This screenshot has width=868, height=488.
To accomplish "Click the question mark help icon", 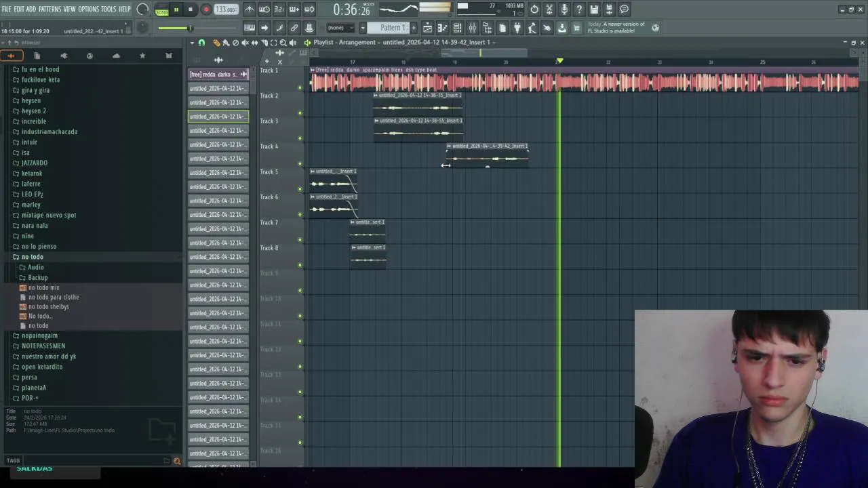I will (579, 9).
